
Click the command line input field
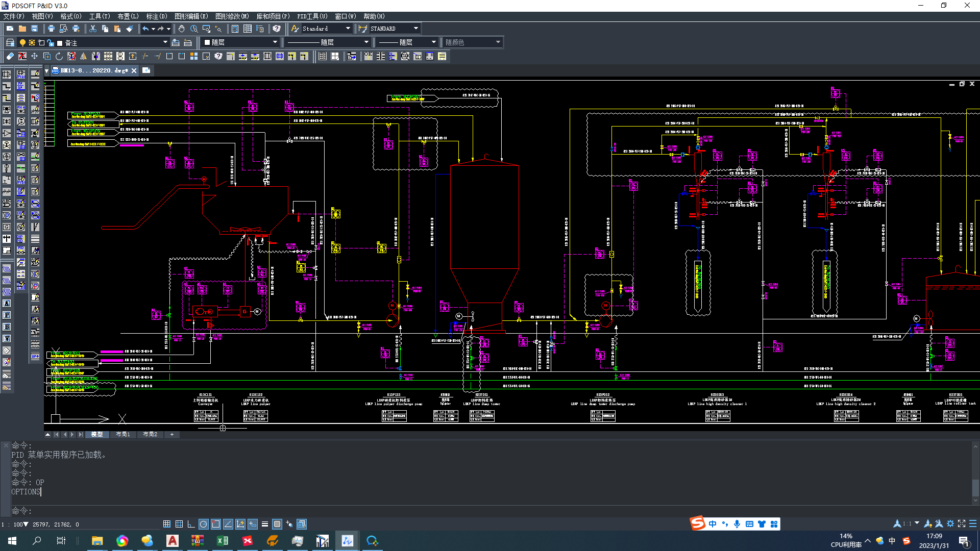pyautogui.click(x=490, y=511)
